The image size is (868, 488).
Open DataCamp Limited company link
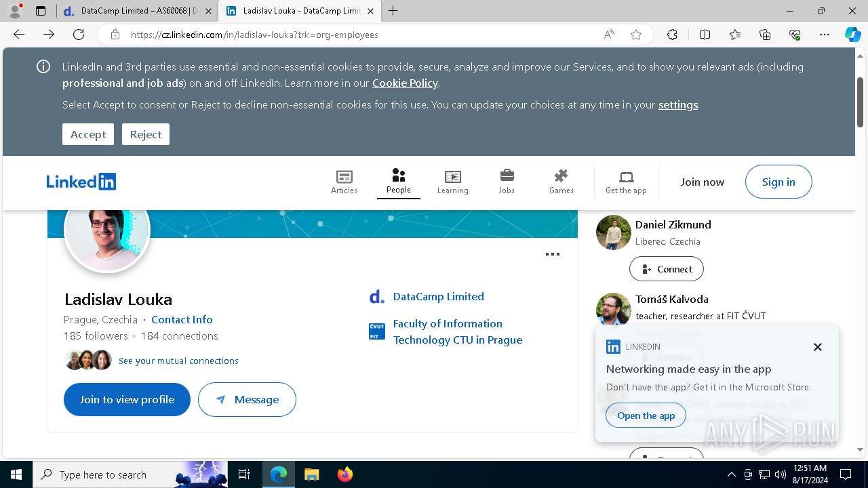click(x=438, y=296)
